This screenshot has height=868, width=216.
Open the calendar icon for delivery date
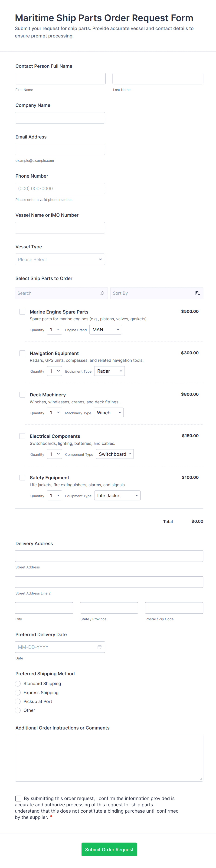point(100,647)
